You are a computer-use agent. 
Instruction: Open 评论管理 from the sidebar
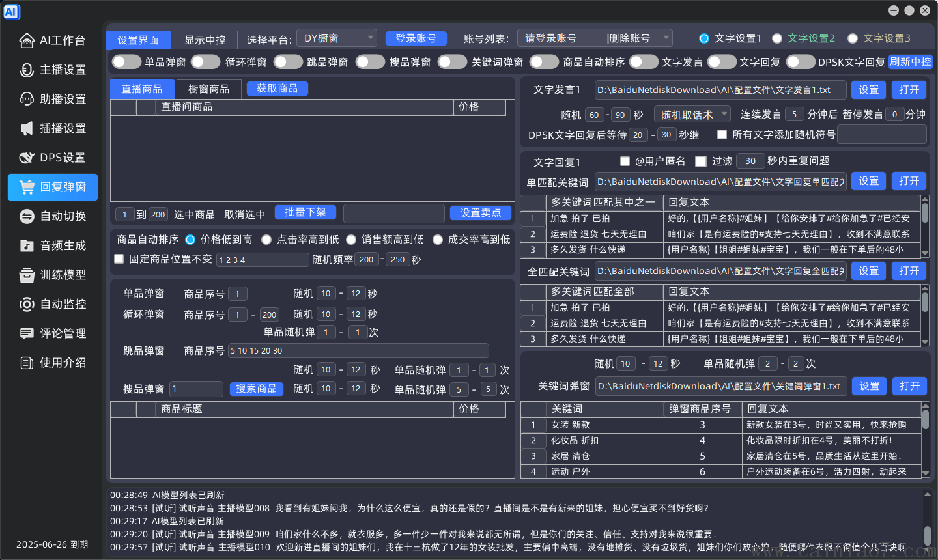pyautogui.click(x=52, y=333)
